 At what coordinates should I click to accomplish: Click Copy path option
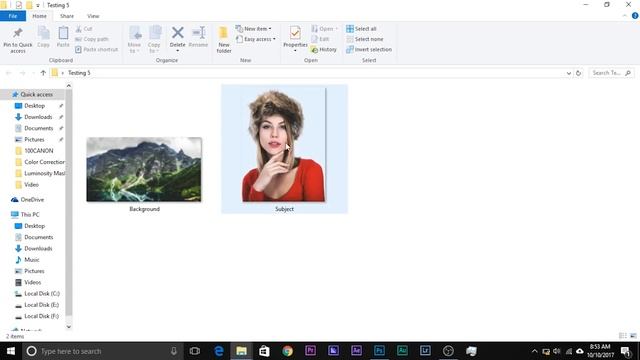click(92, 39)
